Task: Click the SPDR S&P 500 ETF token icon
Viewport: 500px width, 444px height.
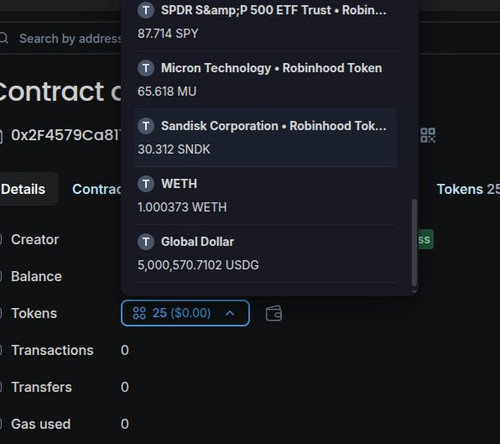Action: click(146, 10)
